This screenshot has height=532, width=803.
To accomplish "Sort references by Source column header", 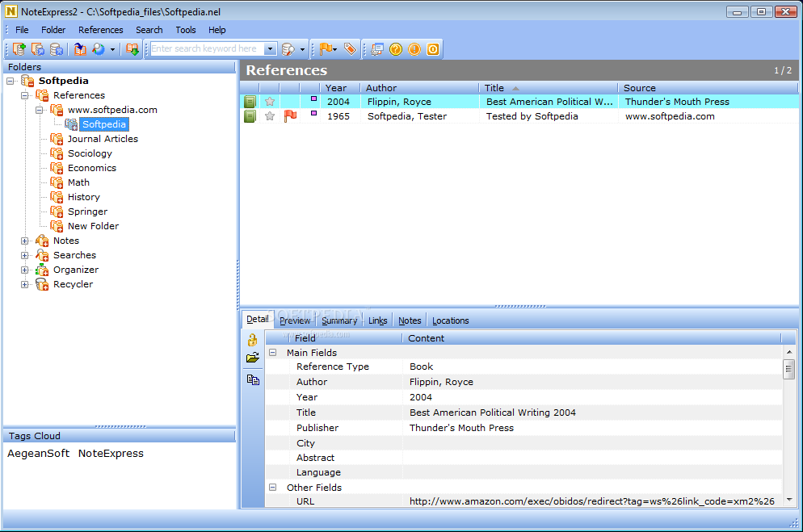I will coord(708,88).
